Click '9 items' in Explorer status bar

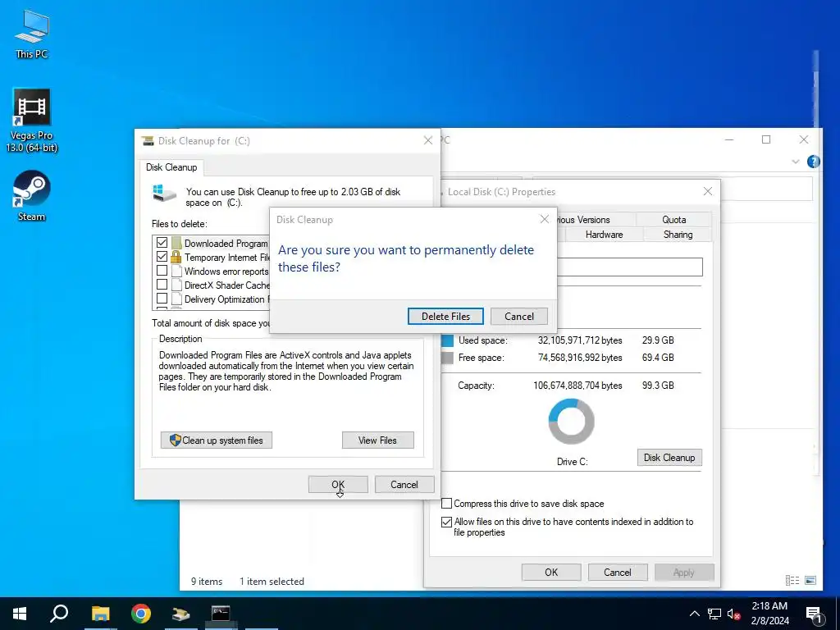[x=207, y=582]
